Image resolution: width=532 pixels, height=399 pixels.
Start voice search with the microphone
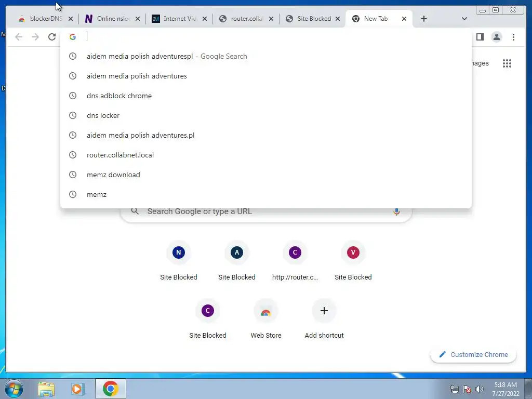(396, 211)
